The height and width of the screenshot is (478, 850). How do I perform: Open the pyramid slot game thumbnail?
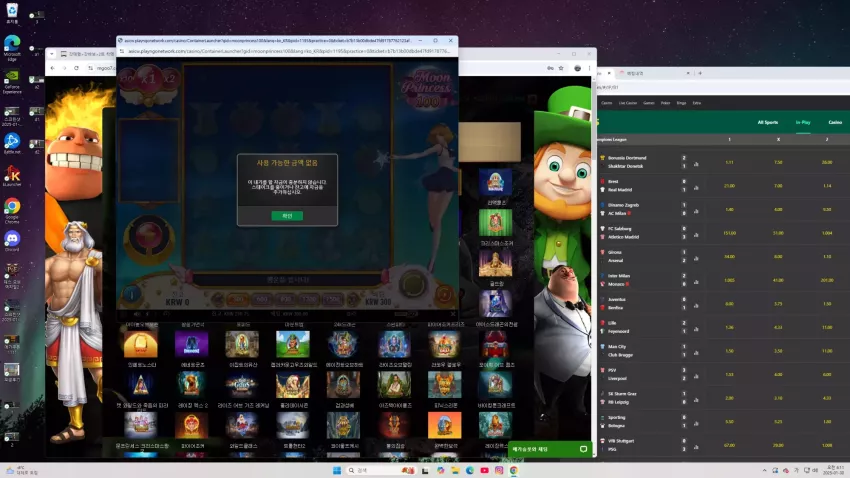(x=140, y=385)
